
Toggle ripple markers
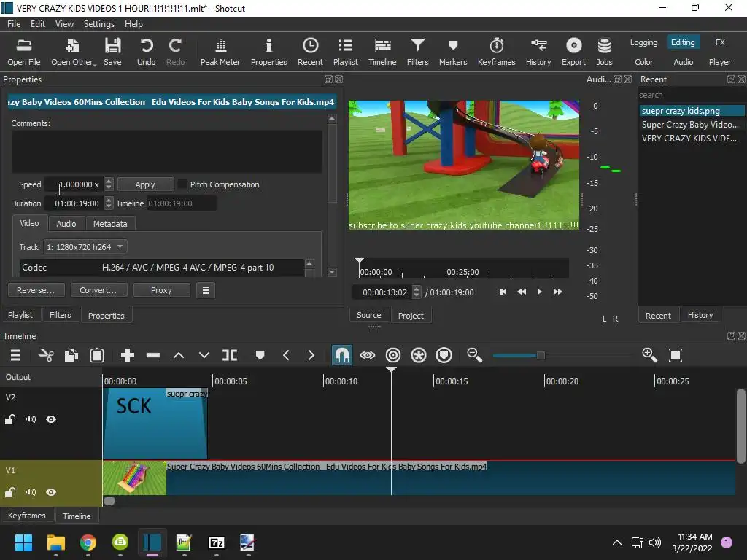tap(444, 355)
